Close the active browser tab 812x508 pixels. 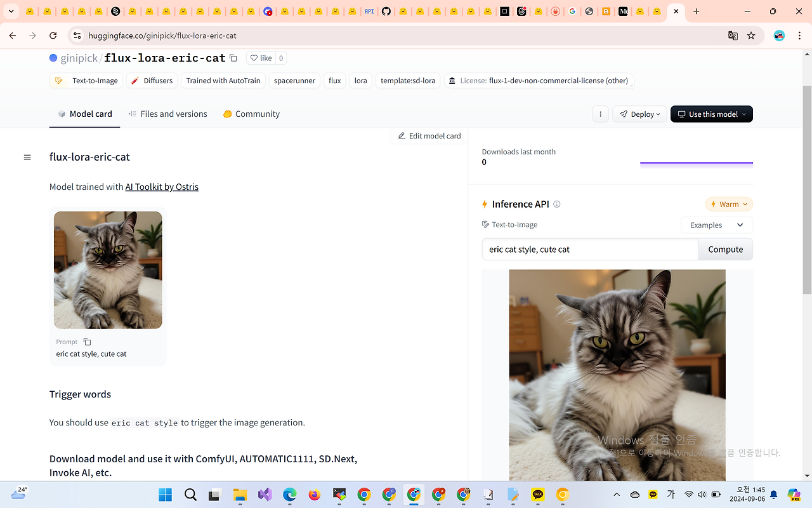pyautogui.click(x=676, y=11)
